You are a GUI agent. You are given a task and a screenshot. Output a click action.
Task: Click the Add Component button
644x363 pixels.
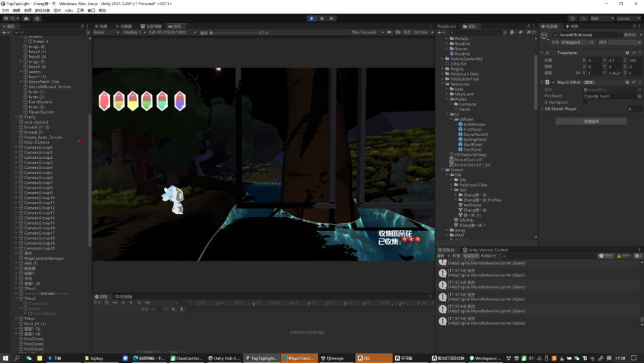click(591, 121)
